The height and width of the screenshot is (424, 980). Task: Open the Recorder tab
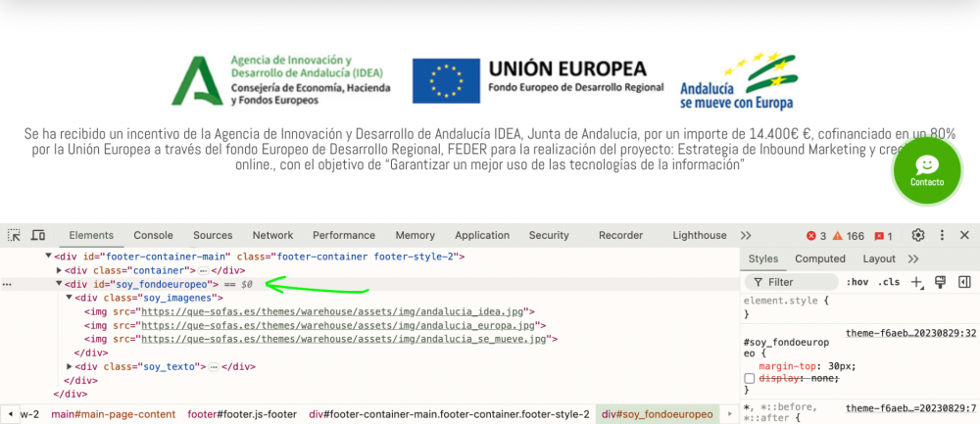coord(620,235)
